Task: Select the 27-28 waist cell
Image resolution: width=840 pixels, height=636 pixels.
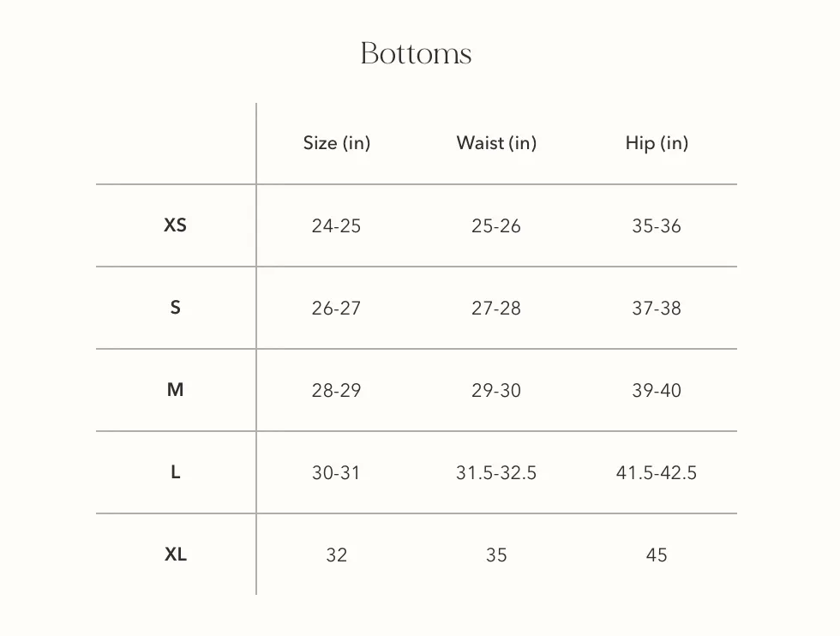Action: coord(496,308)
